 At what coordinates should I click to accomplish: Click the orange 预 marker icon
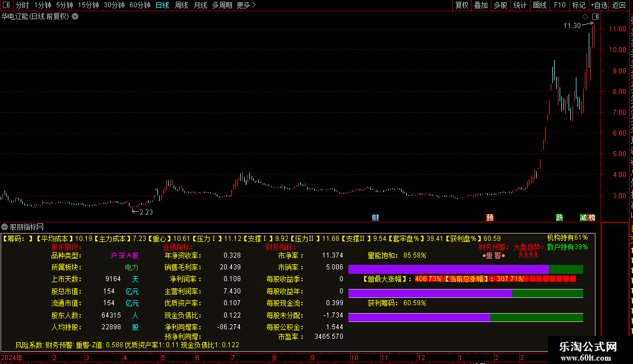490,217
